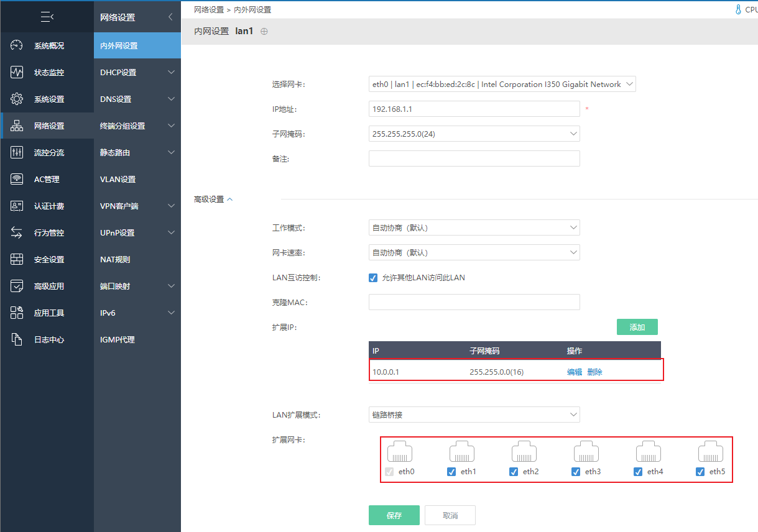
Task: Click 删除 link for 10.0.0.1
Action: pyautogui.click(x=595, y=372)
